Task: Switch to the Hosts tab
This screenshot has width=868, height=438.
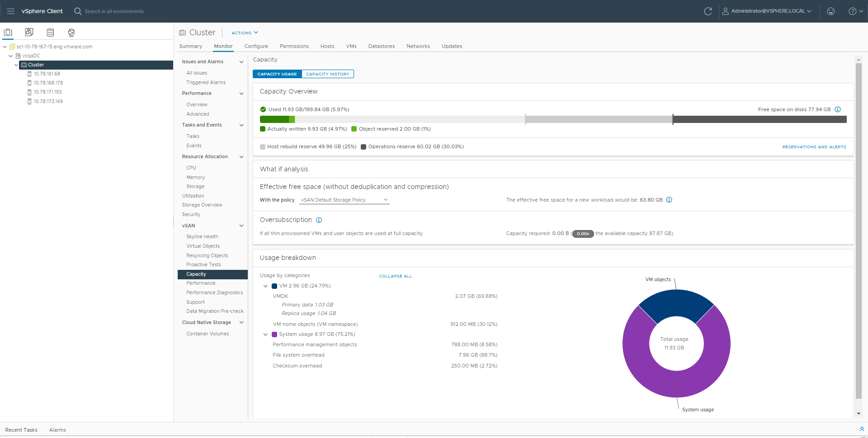Action: (x=327, y=46)
